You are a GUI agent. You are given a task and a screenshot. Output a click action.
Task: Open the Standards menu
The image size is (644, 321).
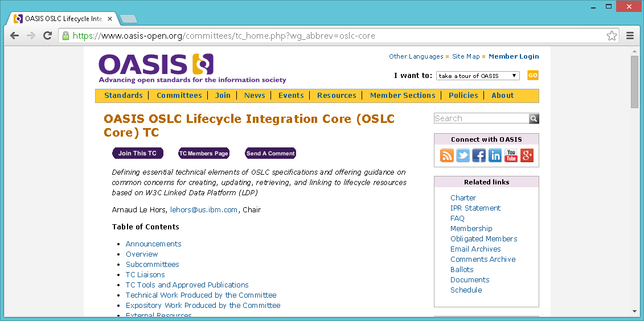coord(123,95)
